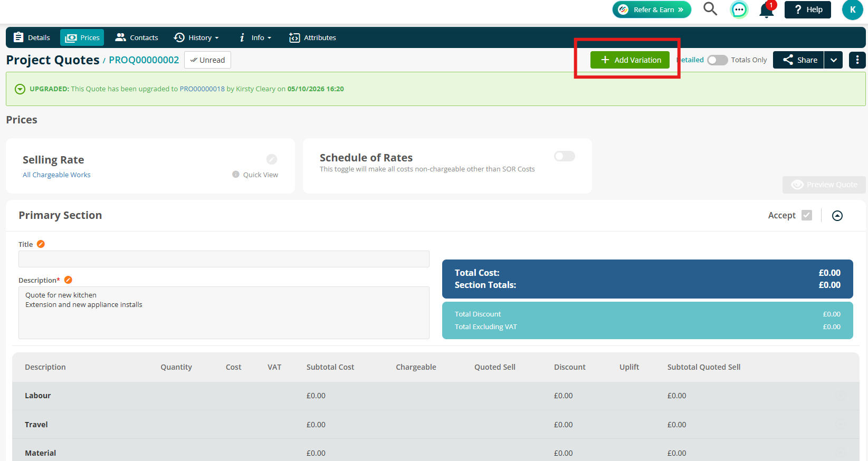Open the Info dropdown menu

pos(255,37)
